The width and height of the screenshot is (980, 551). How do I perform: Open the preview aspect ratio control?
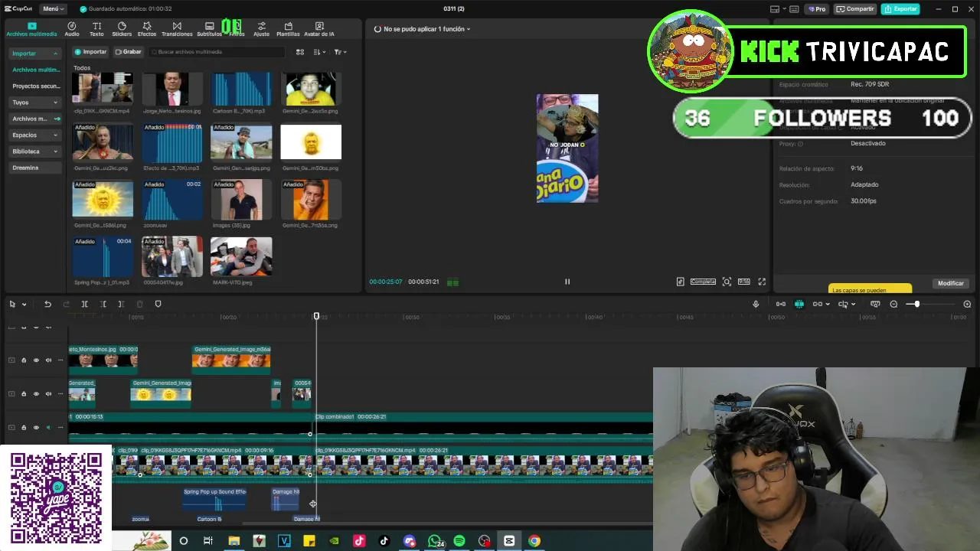(743, 282)
